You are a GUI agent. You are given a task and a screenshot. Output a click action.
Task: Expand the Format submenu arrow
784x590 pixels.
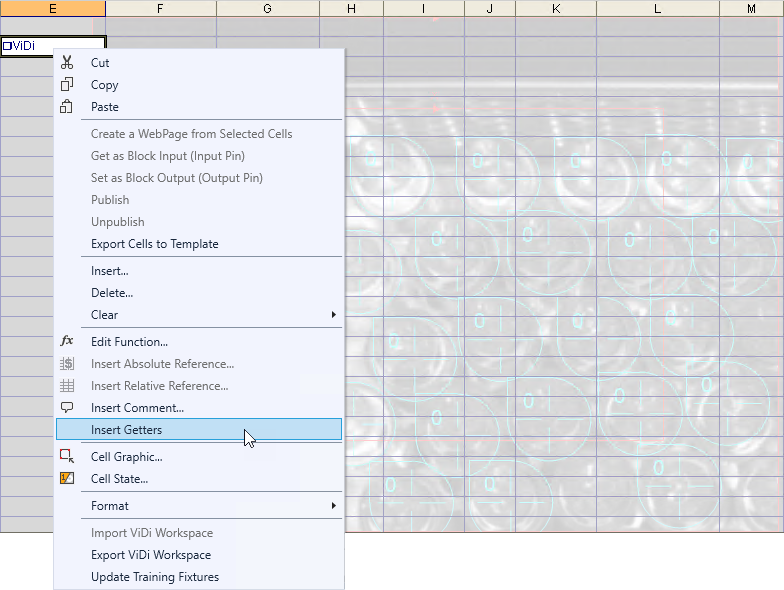(x=333, y=506)
